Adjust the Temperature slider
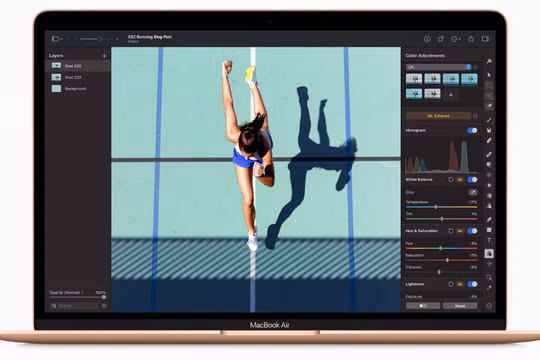Screen dimensions: 540x360 (x=442, y=207)
